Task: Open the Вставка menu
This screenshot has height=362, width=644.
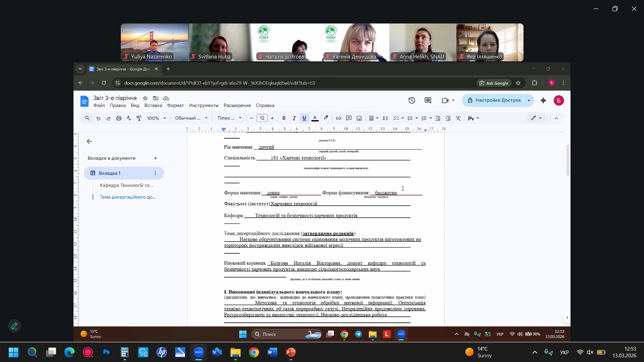Action: 153,105
